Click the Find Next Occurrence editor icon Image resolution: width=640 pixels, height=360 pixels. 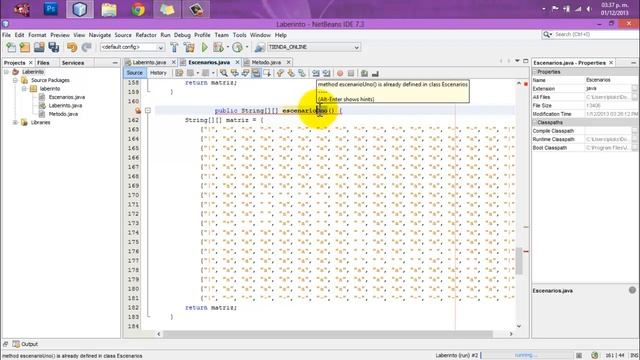coord(245,73)
